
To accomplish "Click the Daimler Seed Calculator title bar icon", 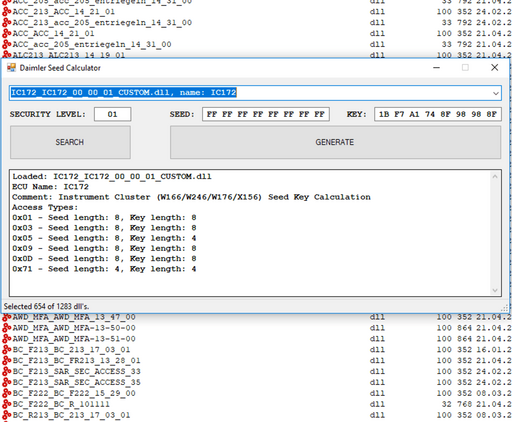I will coord(11,68).
